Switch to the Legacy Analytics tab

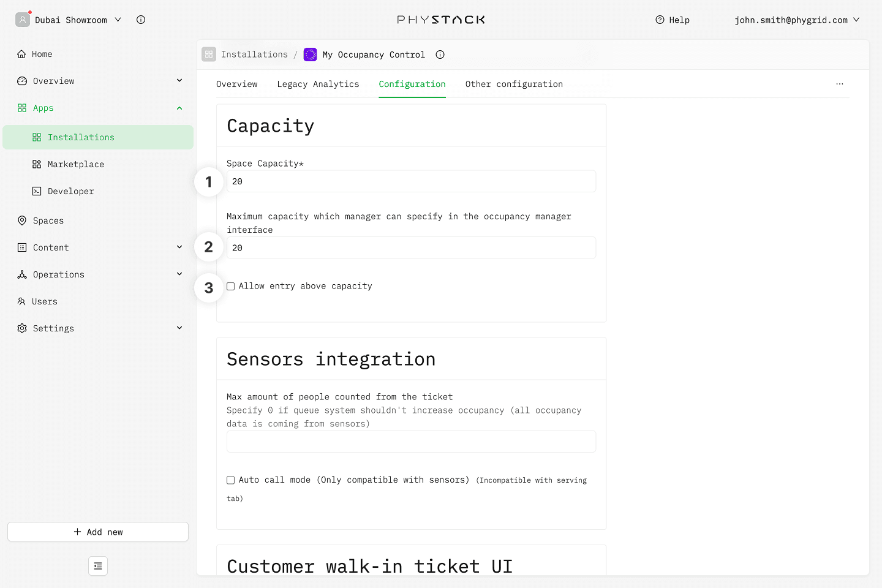(x=318, y=84)
